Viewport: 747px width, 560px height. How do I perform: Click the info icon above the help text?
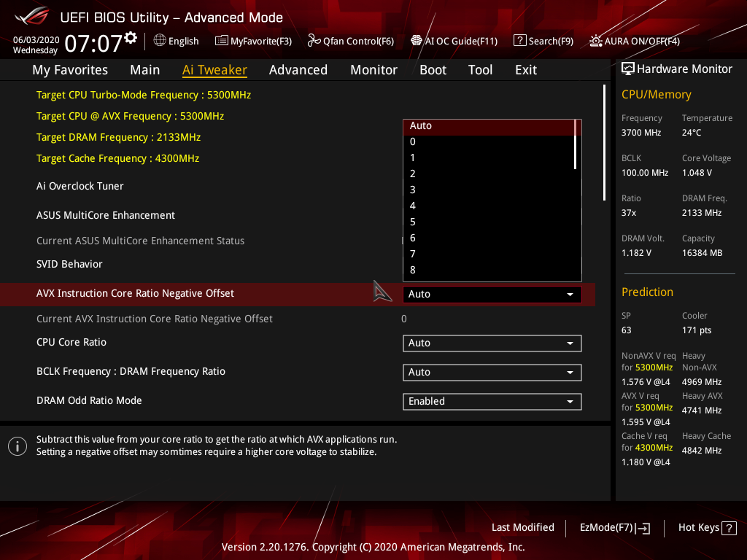point(18,446)
